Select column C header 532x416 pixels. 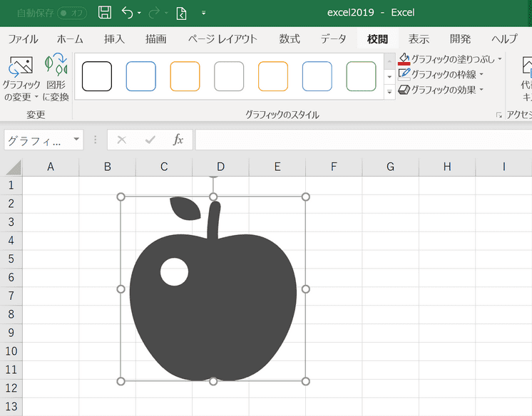[164, 167]
